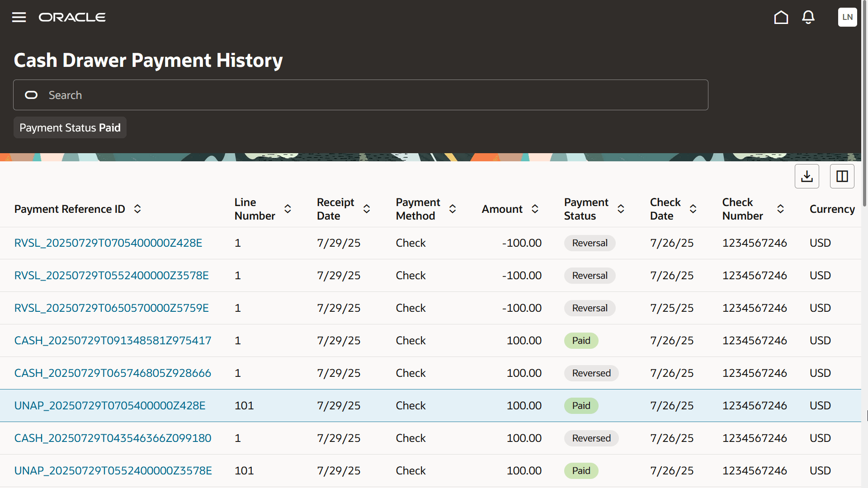Open the navigation hamburger menu
The width and height of the screenshot is (868, 488).
point(19,17)
